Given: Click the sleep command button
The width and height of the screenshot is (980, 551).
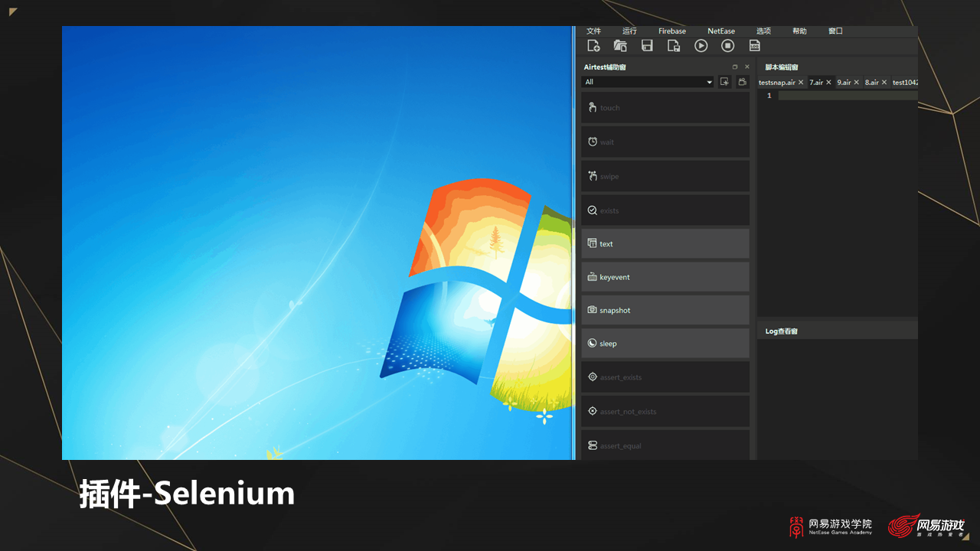Looking at the screenshot, I should pyautogui.click(x=665, y=344).
